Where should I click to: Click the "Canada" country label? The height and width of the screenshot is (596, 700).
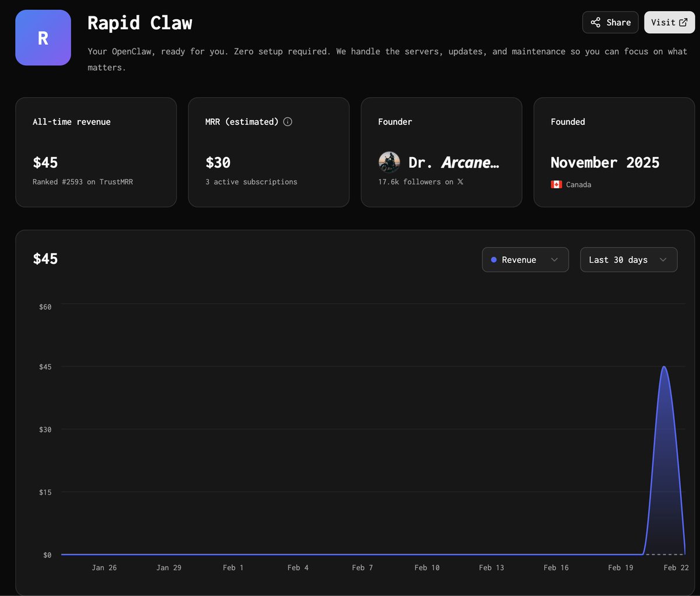click(579, 184)
